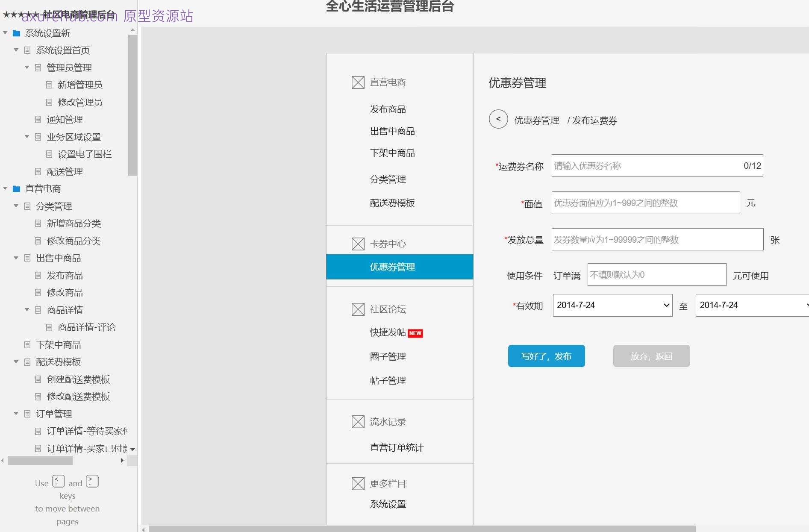Collapse the 管理员管理 tree node
This screenshot has height=532, width=809.
[27, 67]
